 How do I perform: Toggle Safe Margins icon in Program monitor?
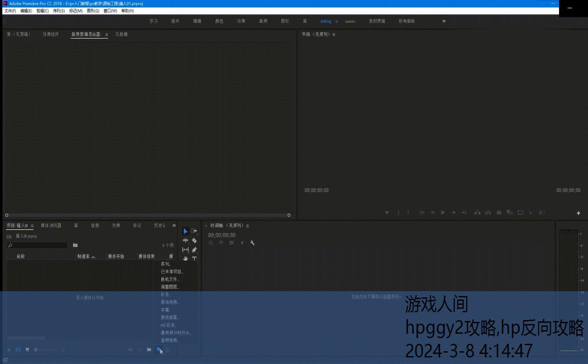(520, 212)
